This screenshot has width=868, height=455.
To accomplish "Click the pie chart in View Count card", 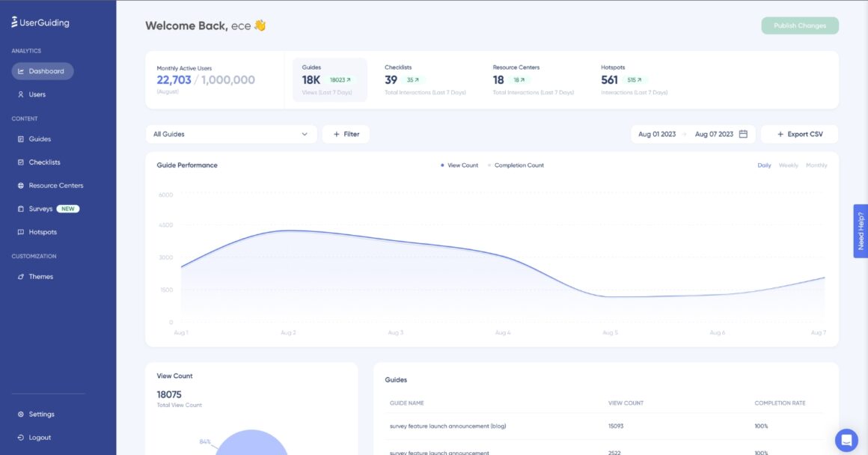I will click(251, 442).
